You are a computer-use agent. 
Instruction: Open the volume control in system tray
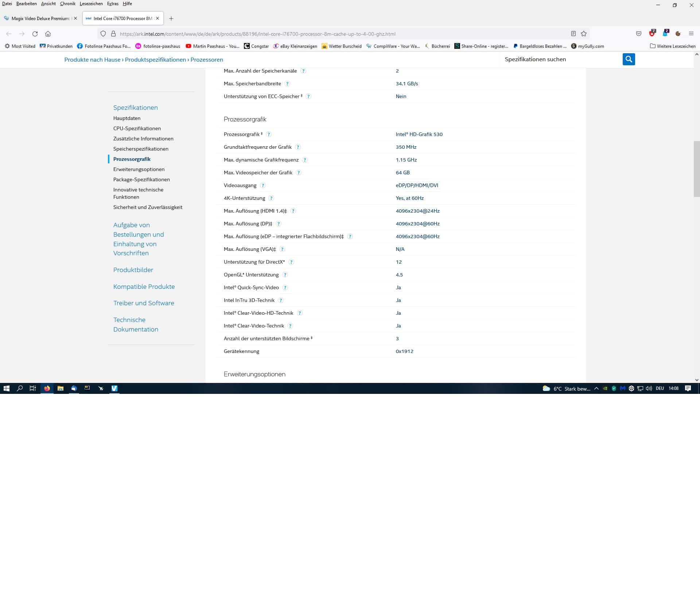coord(649,388)
